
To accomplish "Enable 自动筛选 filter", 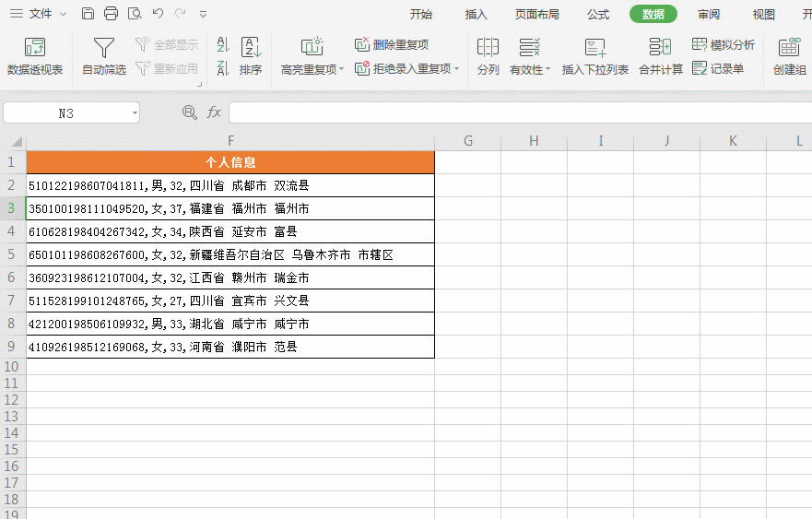I will (104, 56).
